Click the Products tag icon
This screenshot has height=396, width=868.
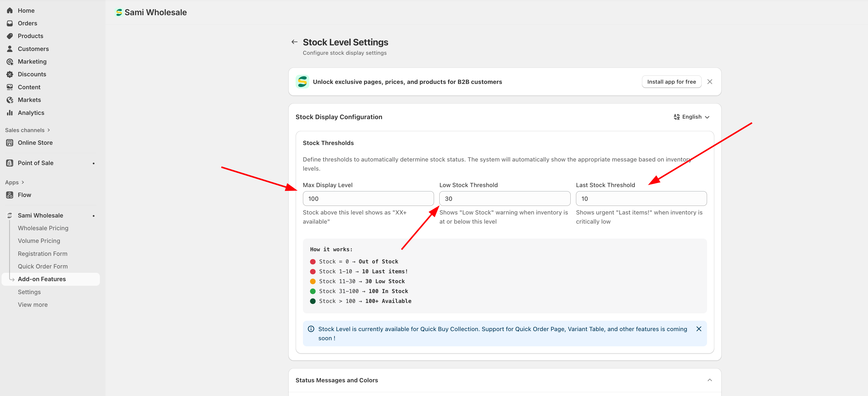[10, 36]
